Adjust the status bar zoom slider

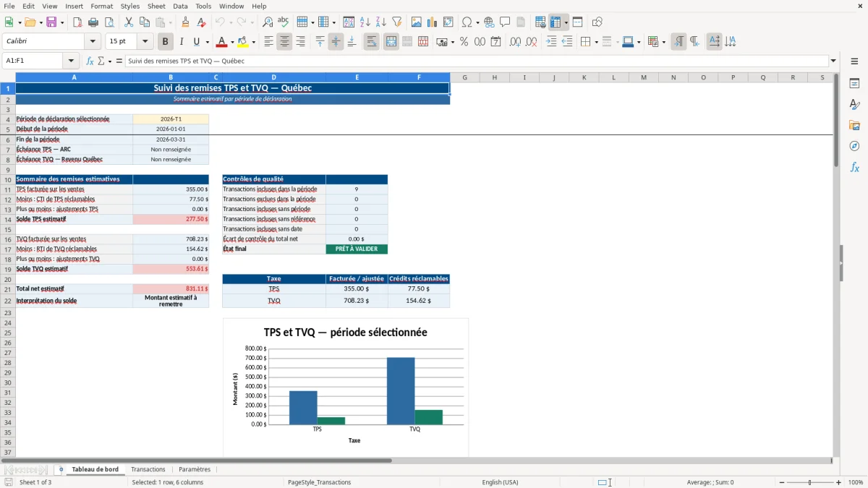809,482
